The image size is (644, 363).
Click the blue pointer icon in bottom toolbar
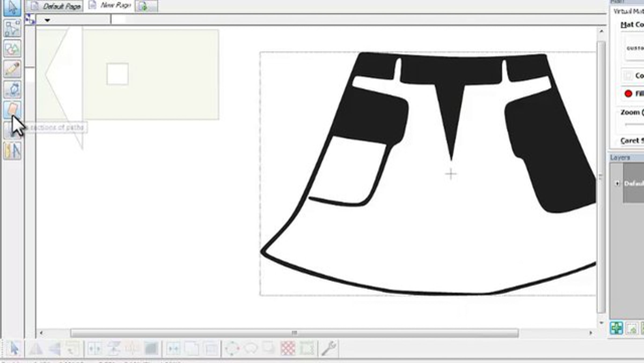[x=14, y=349]
